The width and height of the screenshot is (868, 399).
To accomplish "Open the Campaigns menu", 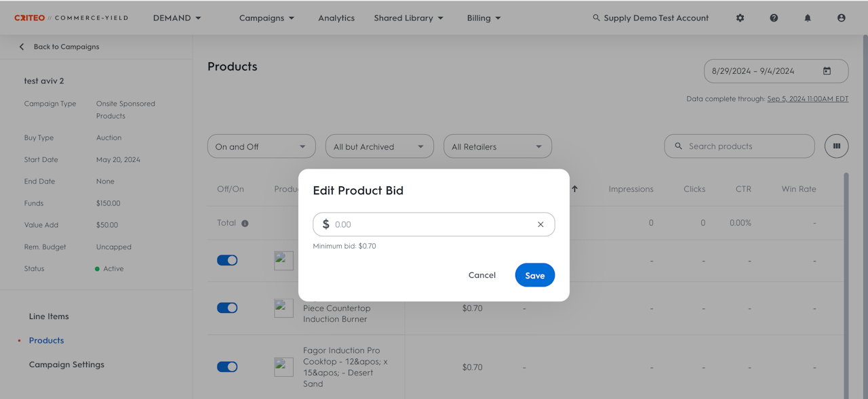I will [x=267, y=18].
